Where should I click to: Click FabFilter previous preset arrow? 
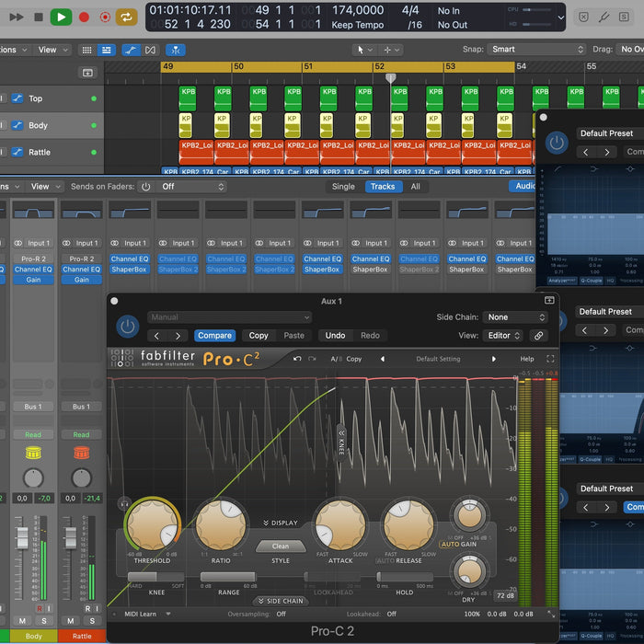383,359
